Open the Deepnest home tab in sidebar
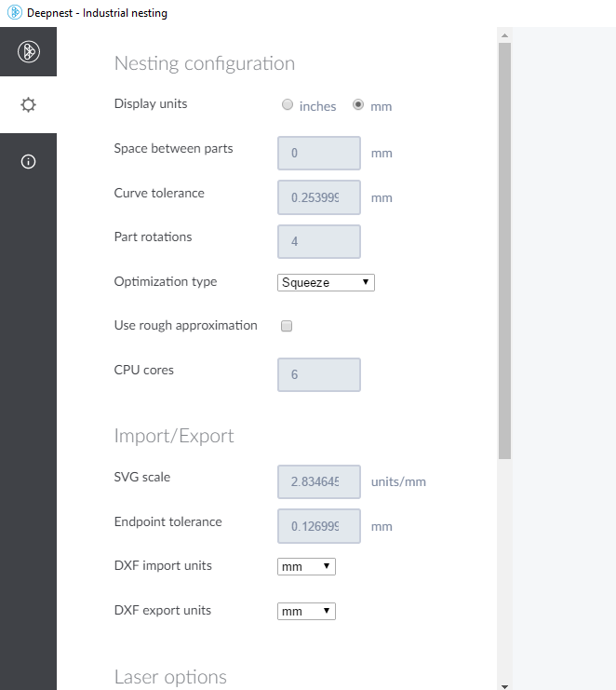Viewport: 616px width, 690px height. click(28, 51)
